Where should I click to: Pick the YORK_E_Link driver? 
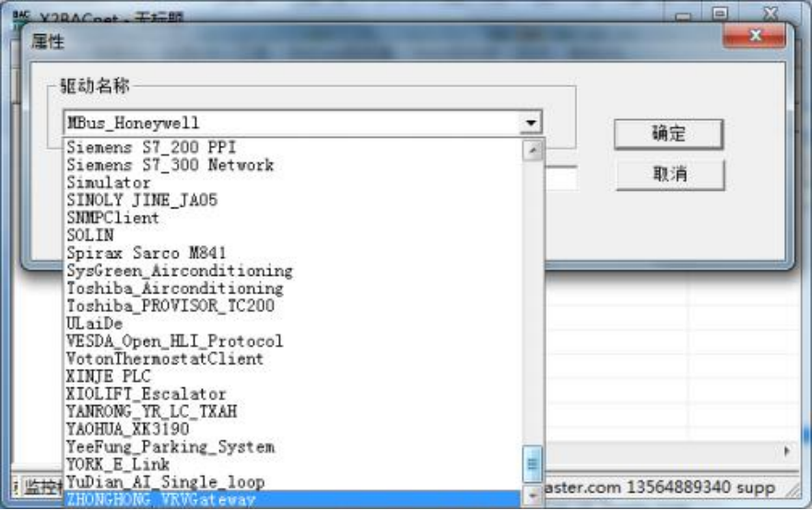click(x=292, y=465)
